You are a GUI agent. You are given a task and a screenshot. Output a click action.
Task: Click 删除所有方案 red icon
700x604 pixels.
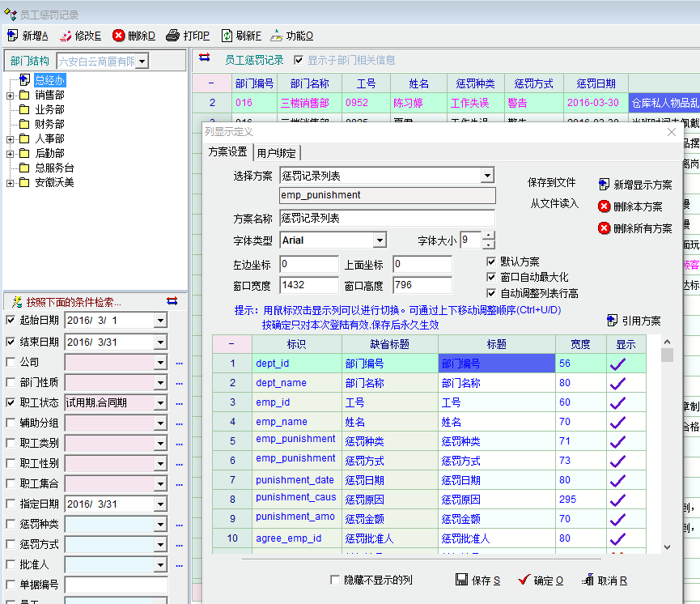coord(605,228)
